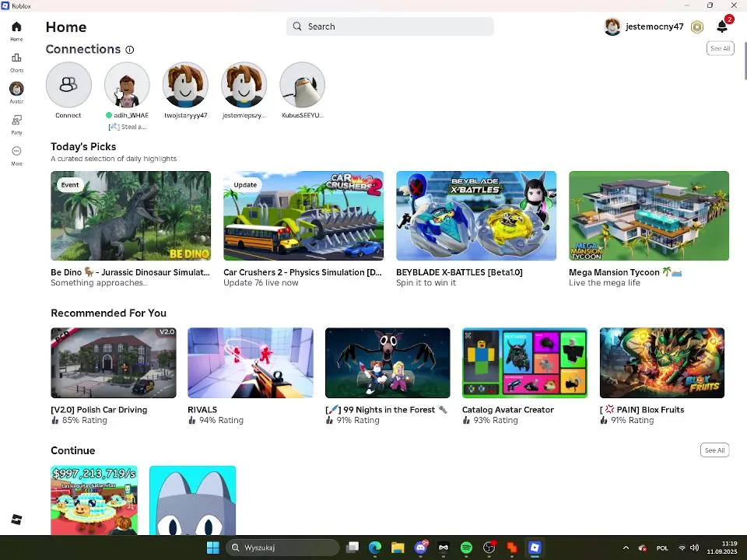Click jestemocny47 username text
The image size is (747, 560).
pos(654,26)
